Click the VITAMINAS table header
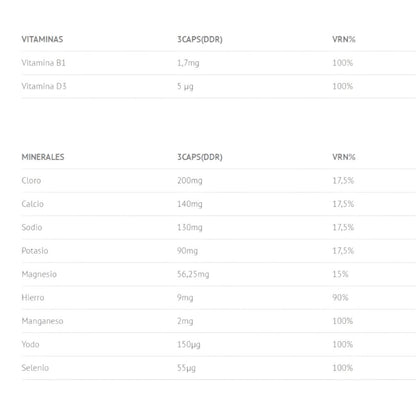416x416 pixels. pos(42,39)
